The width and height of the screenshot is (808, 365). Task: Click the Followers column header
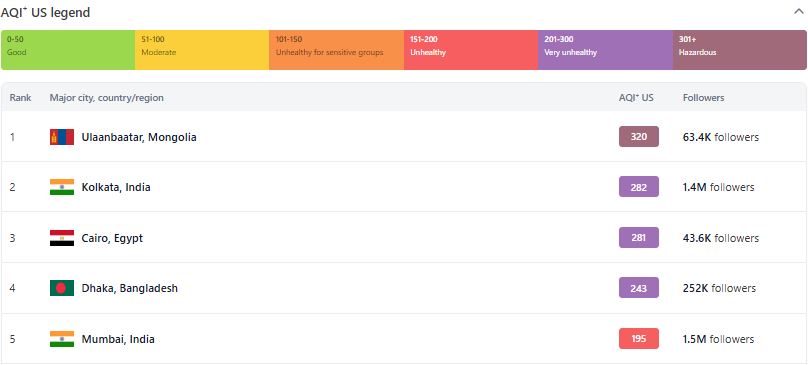(703, 98)
